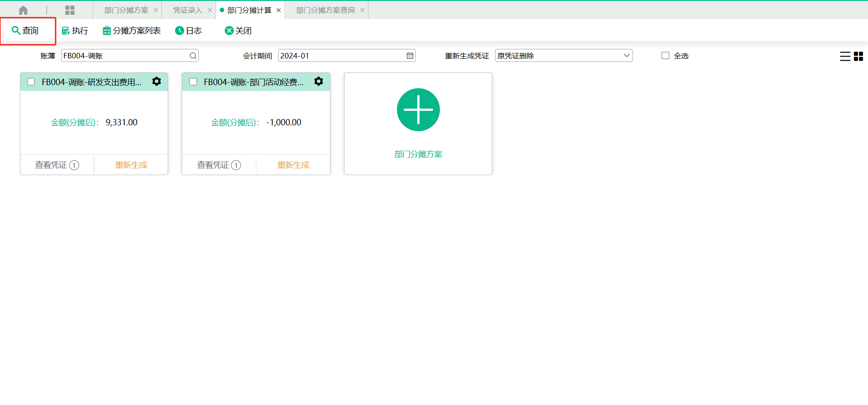Image resolution: width=868 pixels, height=405 pixels.
Task: Close the 部门分摊方案查询 tab
Action: click(x=362, y=10)
